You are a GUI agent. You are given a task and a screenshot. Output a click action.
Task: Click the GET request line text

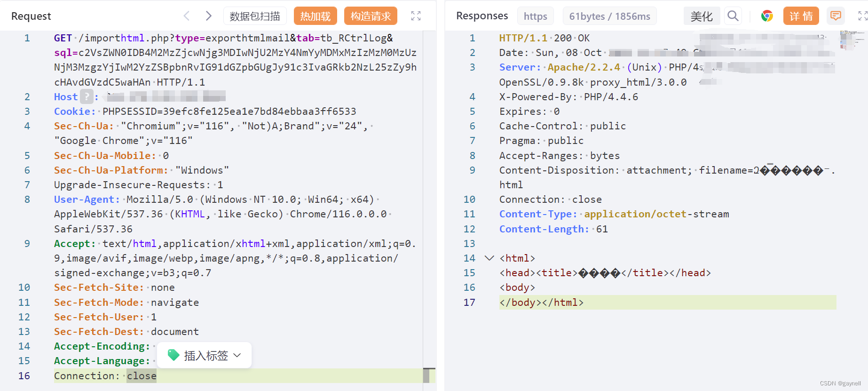(x=223, y=38)
